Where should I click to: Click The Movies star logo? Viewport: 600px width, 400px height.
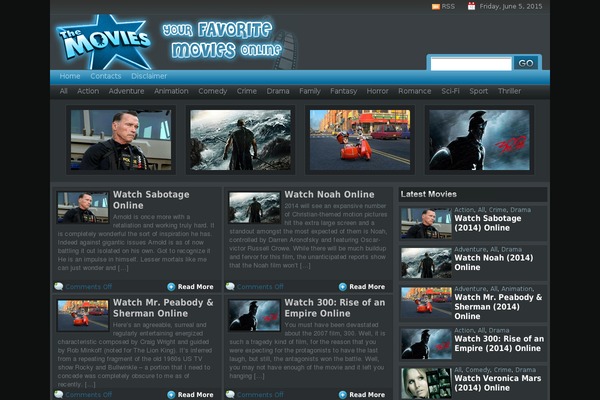pyautogui.click(x=104, y=42)
